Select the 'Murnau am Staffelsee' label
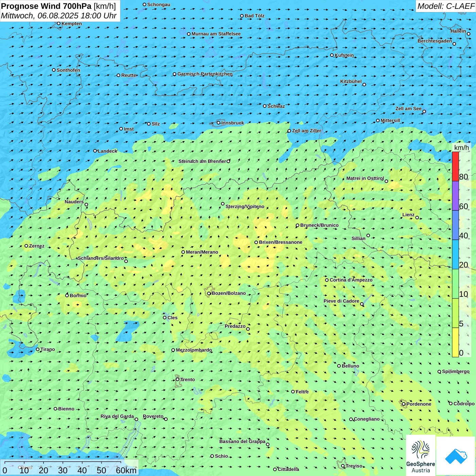Screen dimensions: 476x476 pyautogui.click(x=216, y=34)
